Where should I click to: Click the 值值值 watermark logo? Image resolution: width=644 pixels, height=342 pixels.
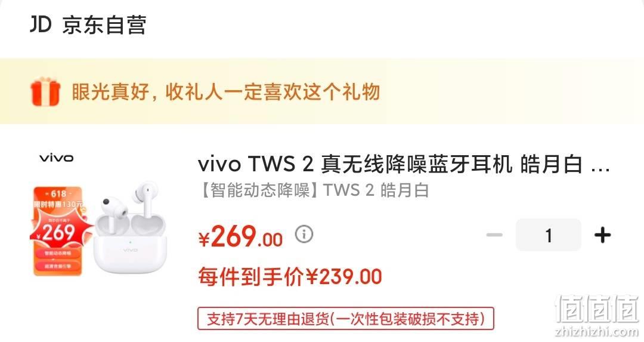(x=597, y=309)
